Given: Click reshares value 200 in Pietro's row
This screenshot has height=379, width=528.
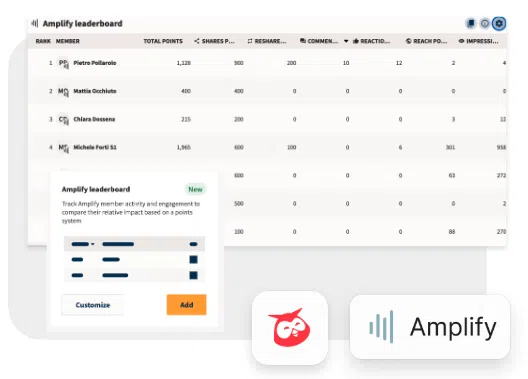Looking at the screenshot, I should point(292,63).
